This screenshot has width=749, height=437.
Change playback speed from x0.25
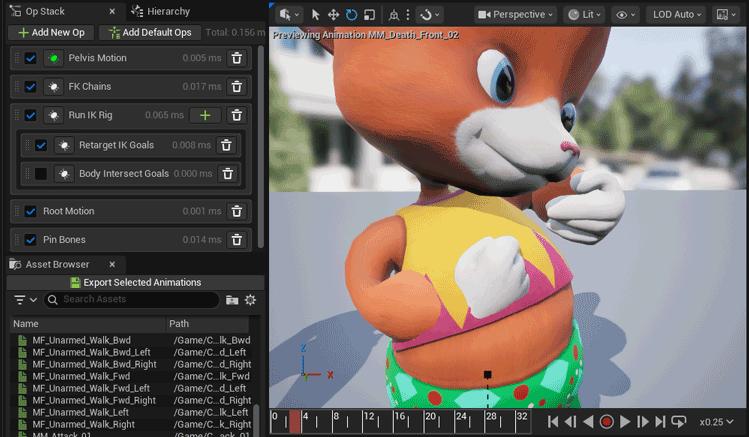point(717,422)
